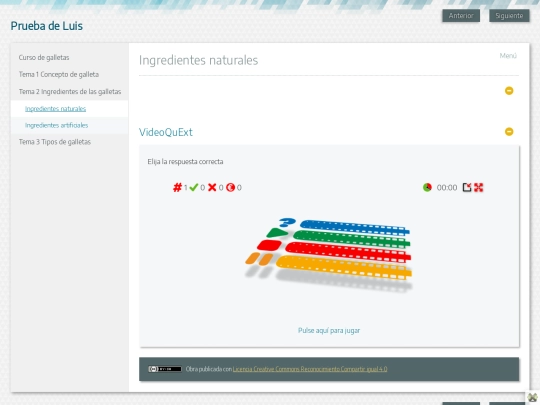Click the 00:00 timer value

(x=447, y=188)
